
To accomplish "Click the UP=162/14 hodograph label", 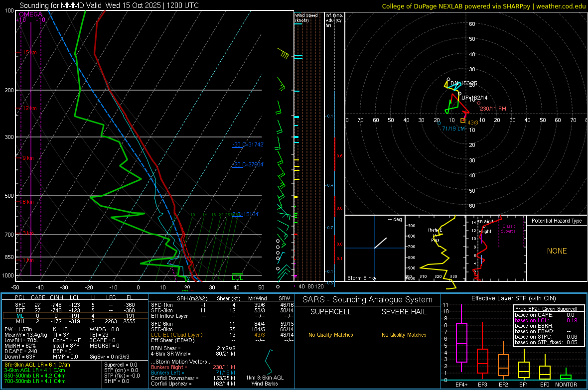I will (474, 98).
